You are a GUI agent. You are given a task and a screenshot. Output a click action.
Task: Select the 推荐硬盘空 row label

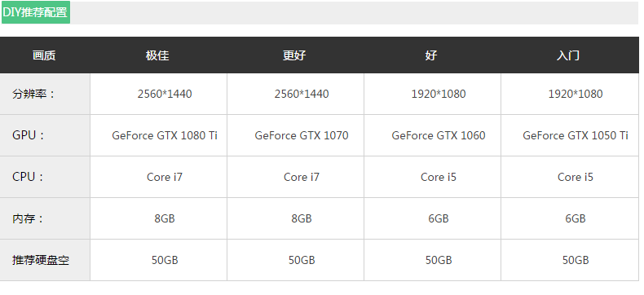pyautogui.click(x=41, y=260)
